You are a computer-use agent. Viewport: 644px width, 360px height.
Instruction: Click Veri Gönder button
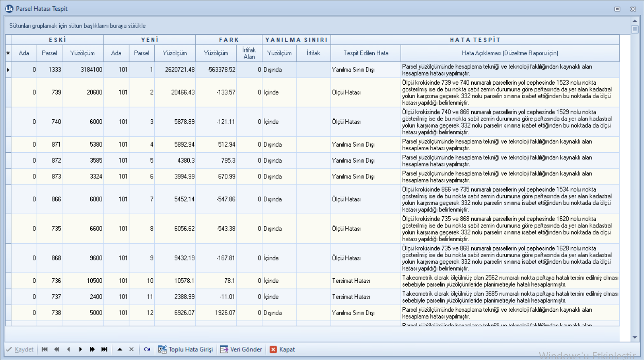[241, 349]
